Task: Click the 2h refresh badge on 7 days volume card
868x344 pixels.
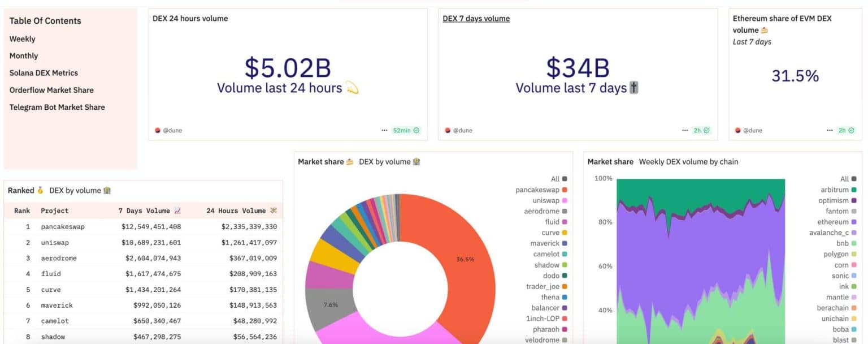Action: click(x=701, y=130)
